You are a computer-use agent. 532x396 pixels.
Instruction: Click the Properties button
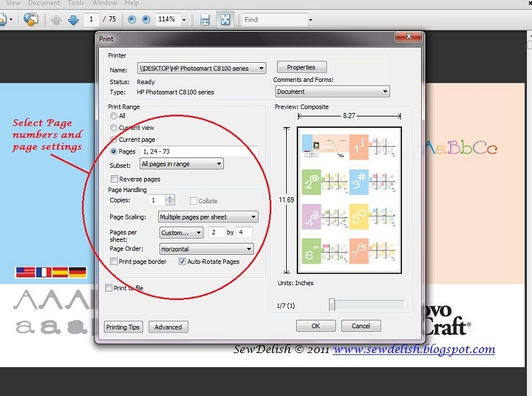[x=302, y=67]
